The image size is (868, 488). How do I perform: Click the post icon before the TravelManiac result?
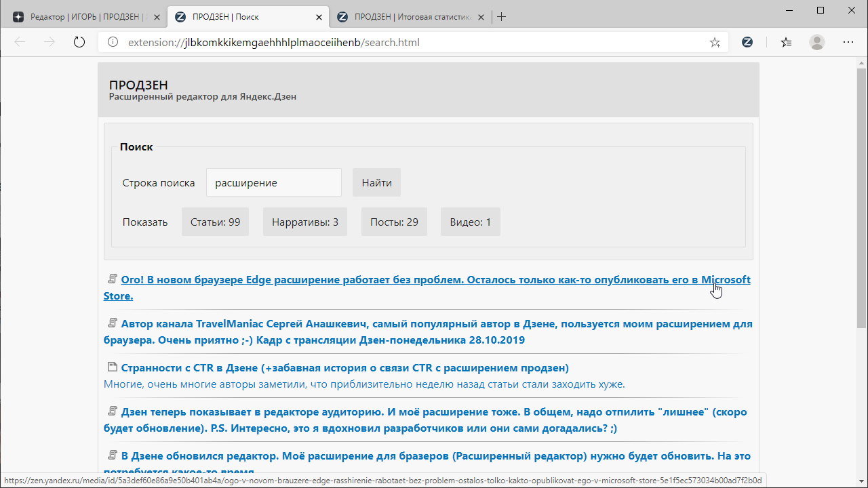(x=113, y=323)
